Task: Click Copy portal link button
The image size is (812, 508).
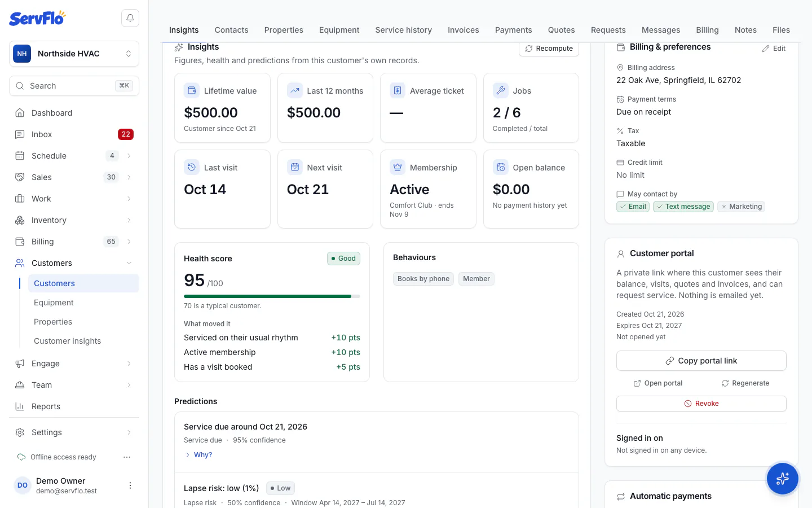Action: coord(701,361)
